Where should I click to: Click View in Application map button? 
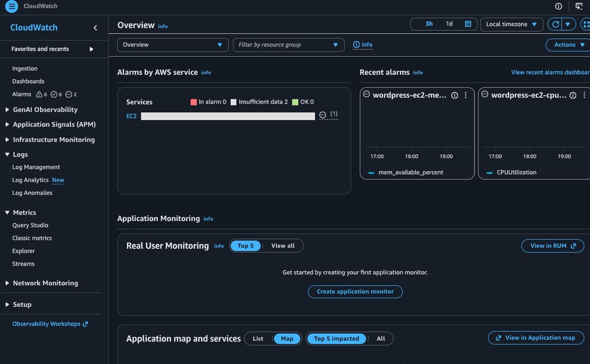pos(536,338)
